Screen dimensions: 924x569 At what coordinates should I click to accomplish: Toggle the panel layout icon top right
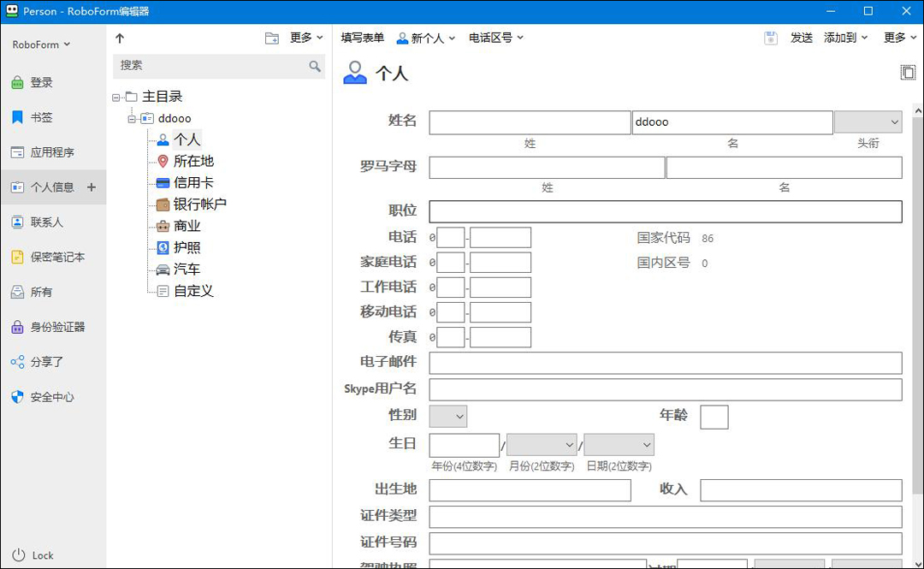click(908, 73)
